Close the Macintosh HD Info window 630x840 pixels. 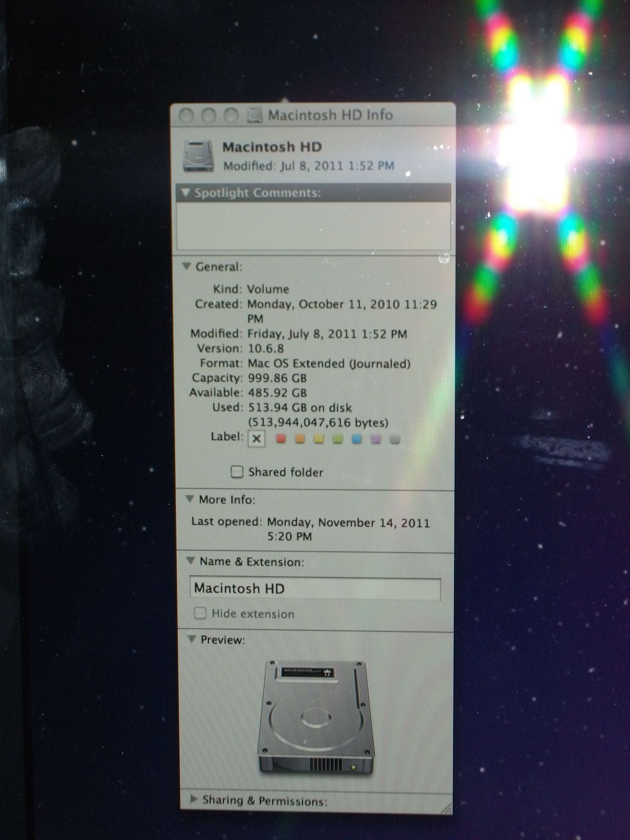187,116
